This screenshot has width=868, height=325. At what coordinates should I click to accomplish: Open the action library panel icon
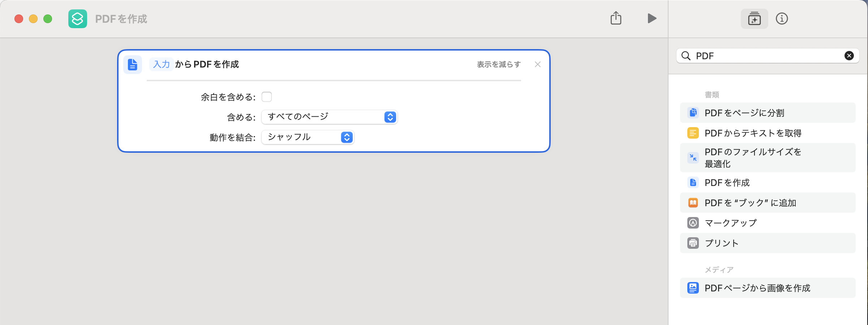tap(754, 19)
